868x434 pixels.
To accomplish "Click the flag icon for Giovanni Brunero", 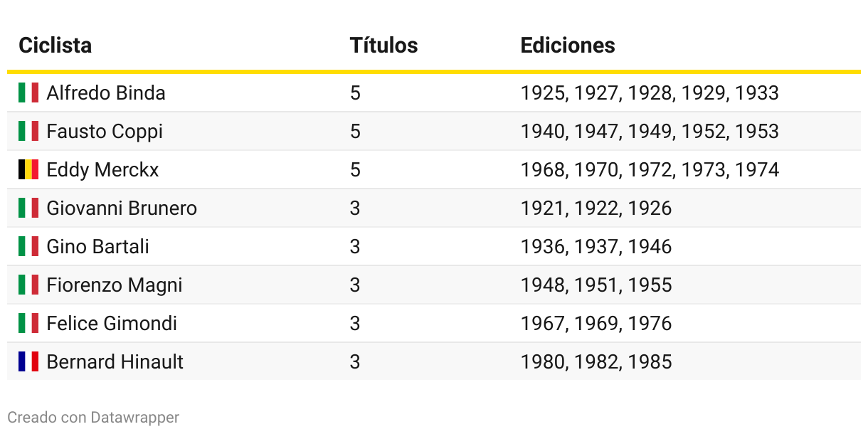I will tap(28, 208).
